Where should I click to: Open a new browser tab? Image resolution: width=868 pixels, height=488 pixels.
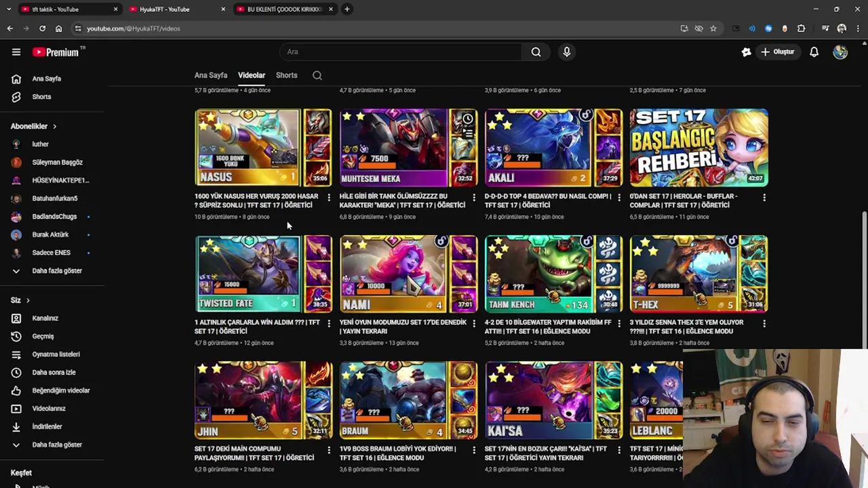[347, 9]
